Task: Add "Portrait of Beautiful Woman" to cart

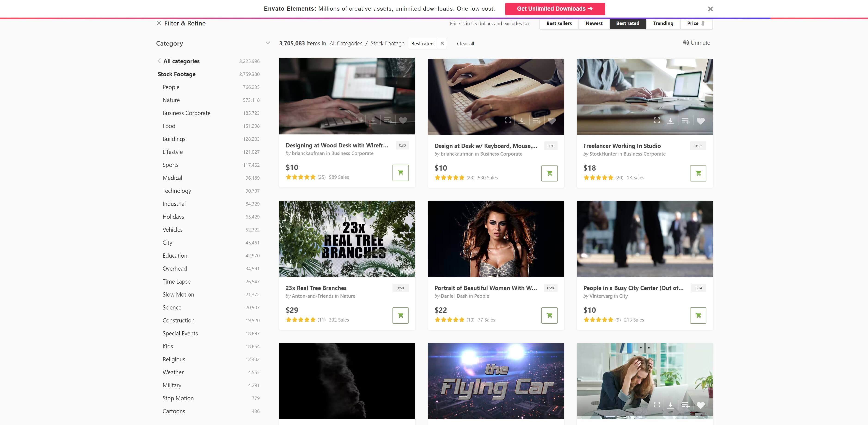Action: (x=549, y=315)
